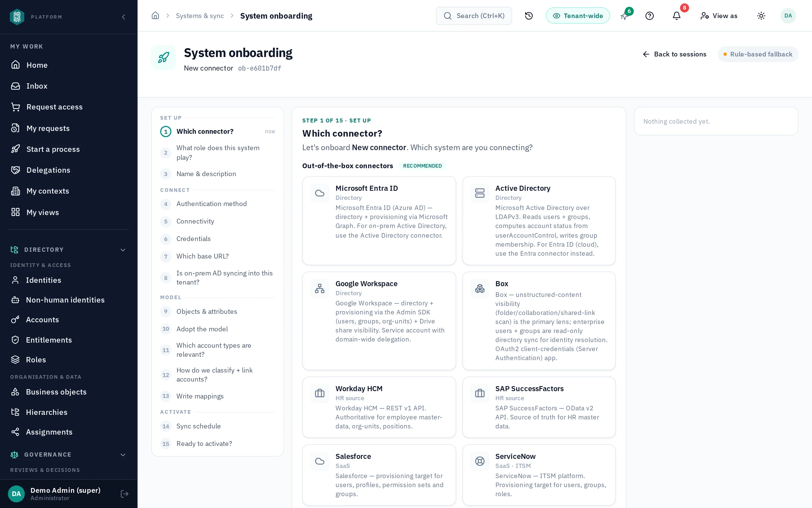Click the Active Directory server icon
This screenshot has height=508, width=812.
click(x=480, y=193)
